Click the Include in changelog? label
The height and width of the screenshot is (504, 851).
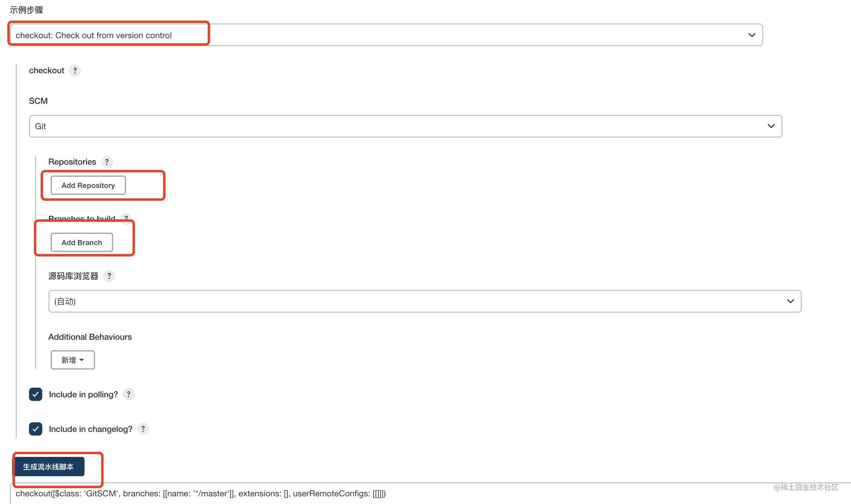pos(91,429)
